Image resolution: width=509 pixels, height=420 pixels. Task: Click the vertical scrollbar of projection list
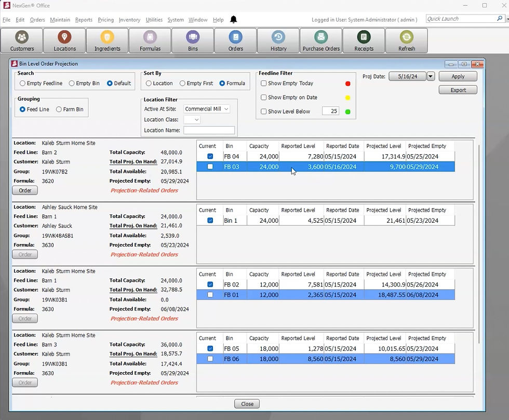click(479, 243)
